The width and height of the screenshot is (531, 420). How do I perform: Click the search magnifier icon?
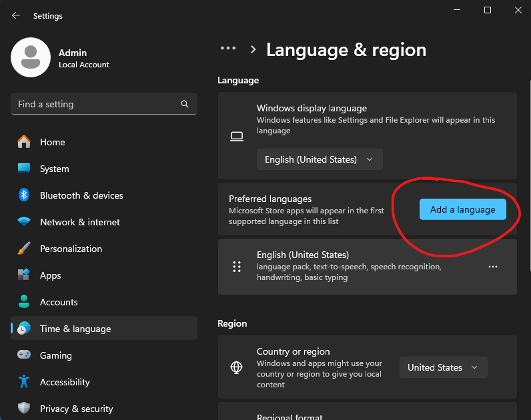click(x=185, y=104)
